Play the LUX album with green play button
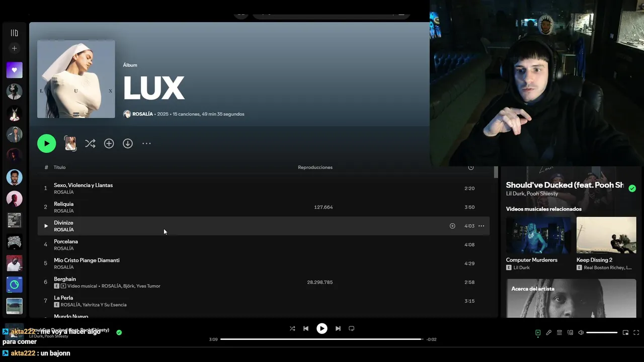The height and width of the screenshot is (362, 644). point(46,143)
